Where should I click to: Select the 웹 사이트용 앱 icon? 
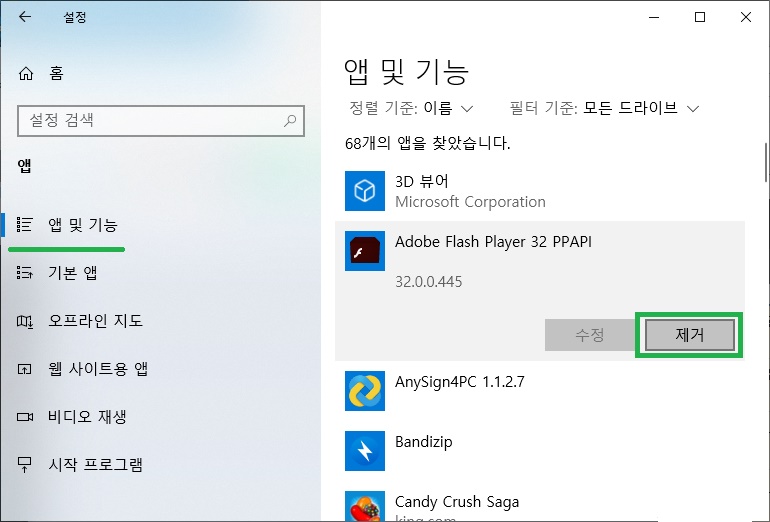(25, 369)
